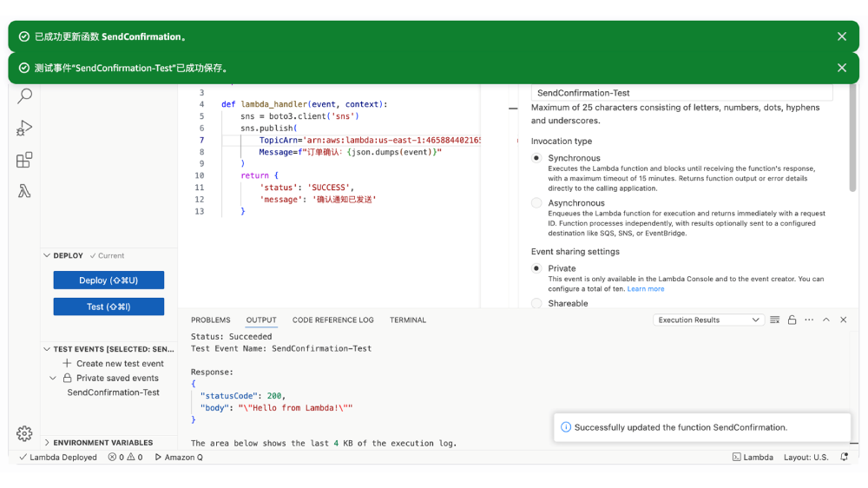This screenshot has height=488, width=868.
Task: Click the event name input field
Action: pyautogui.click(x=681, y=93)
